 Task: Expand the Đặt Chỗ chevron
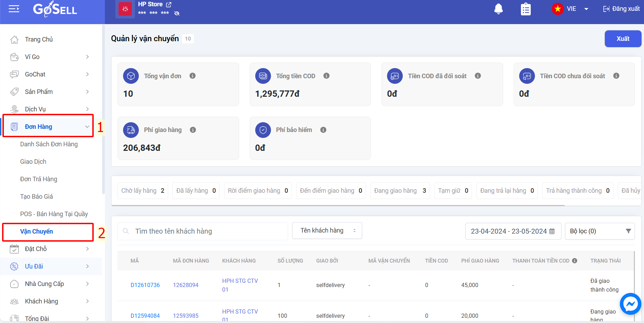click(x=87, y=249)
